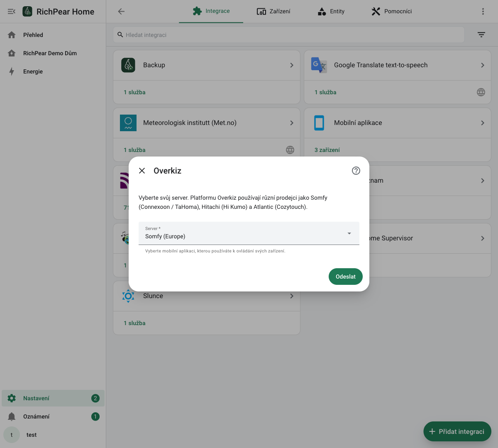Open Přehled home icon in sidebar

pyautogui.click(x=12, y=35)
